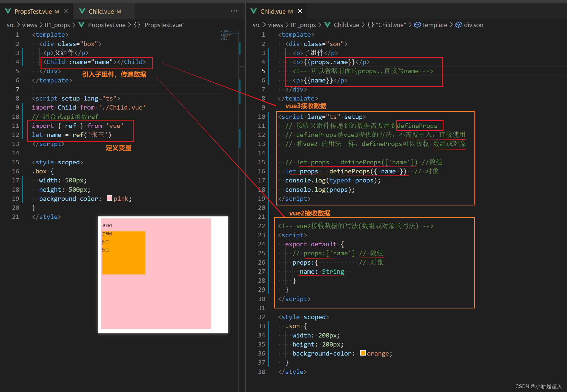Viewport: 567px width, 392px height.
Task: Click the minimap in the left editor
Action: coord(230,36)
